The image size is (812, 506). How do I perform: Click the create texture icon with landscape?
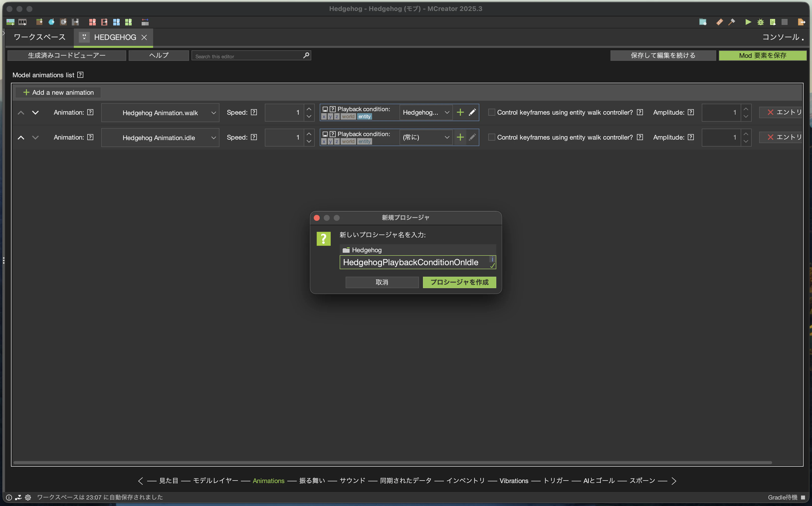(10, 22)
